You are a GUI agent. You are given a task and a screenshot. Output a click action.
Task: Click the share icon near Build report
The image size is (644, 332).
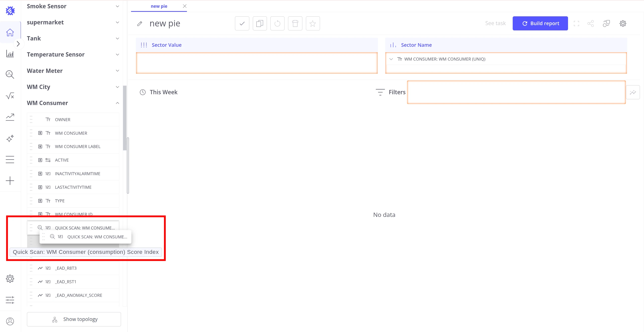591,23
